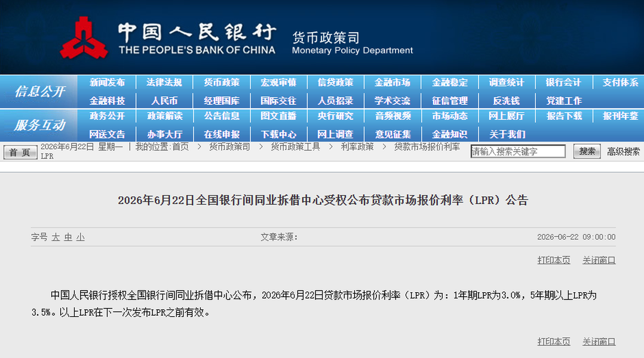Viewport: 644px width, 358px height.
Task: Open the 货币政策 menu item
Action: [222, 82]
